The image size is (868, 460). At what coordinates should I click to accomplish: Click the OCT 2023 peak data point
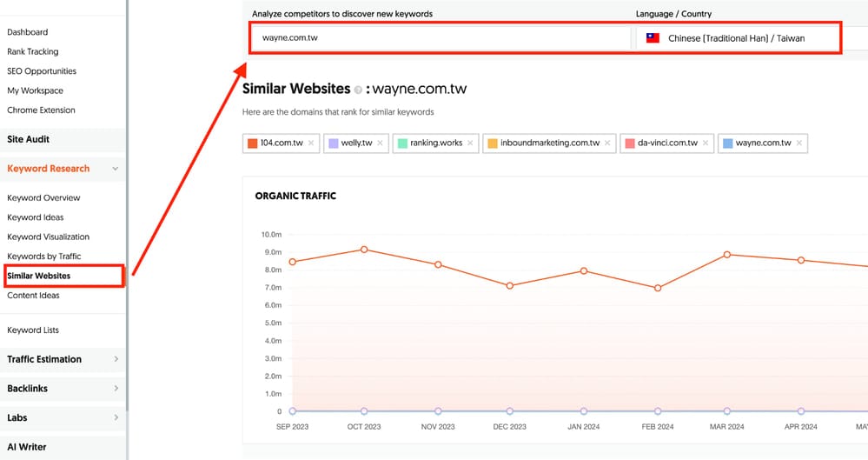(x=364, y=250)
